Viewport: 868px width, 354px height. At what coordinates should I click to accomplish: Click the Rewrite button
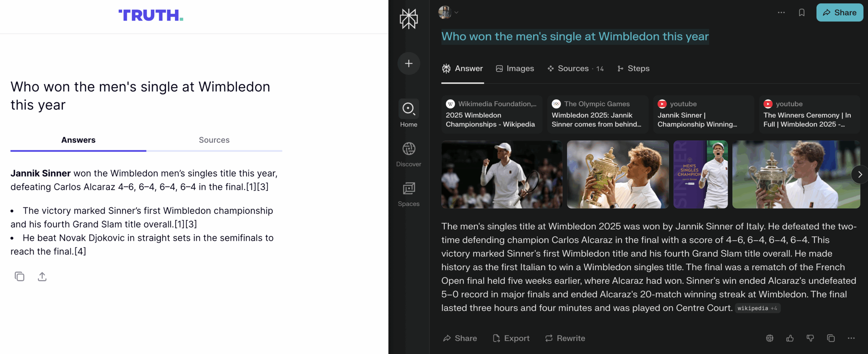pos(565,338)
